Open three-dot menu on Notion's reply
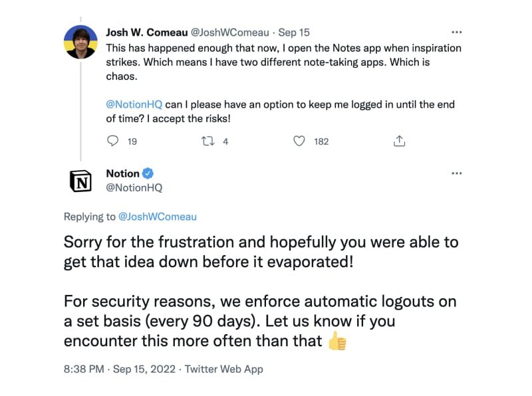The image size is (532, 396). (x=457, y=173)
